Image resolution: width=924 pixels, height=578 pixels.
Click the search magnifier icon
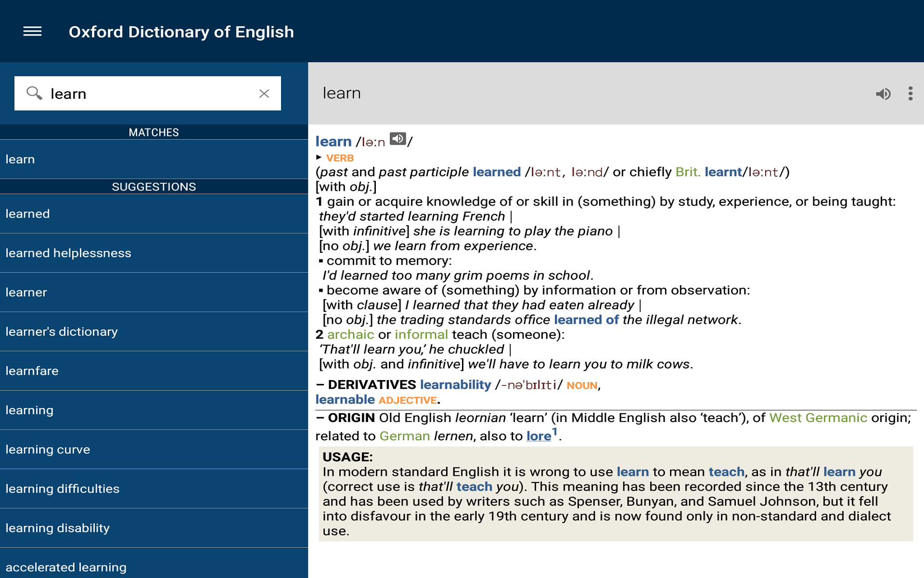click(x=34, y=93)
